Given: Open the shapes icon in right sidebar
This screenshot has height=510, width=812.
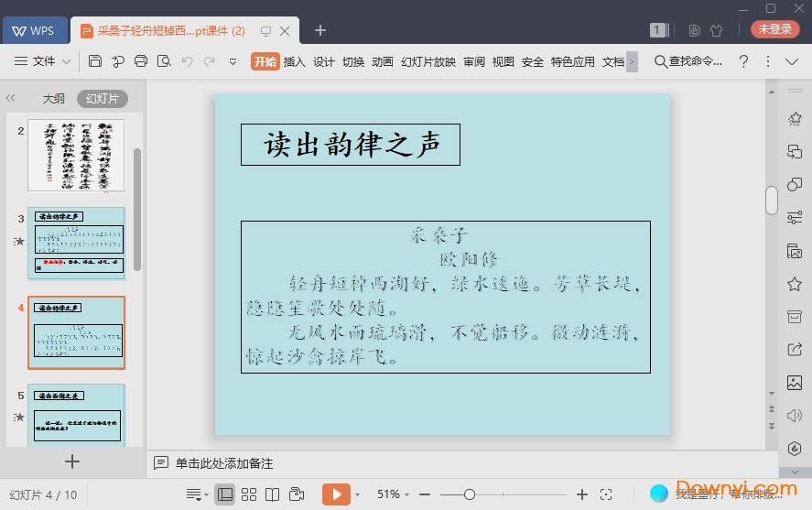Looking at the screenshot, I should (x=795, y=185).
